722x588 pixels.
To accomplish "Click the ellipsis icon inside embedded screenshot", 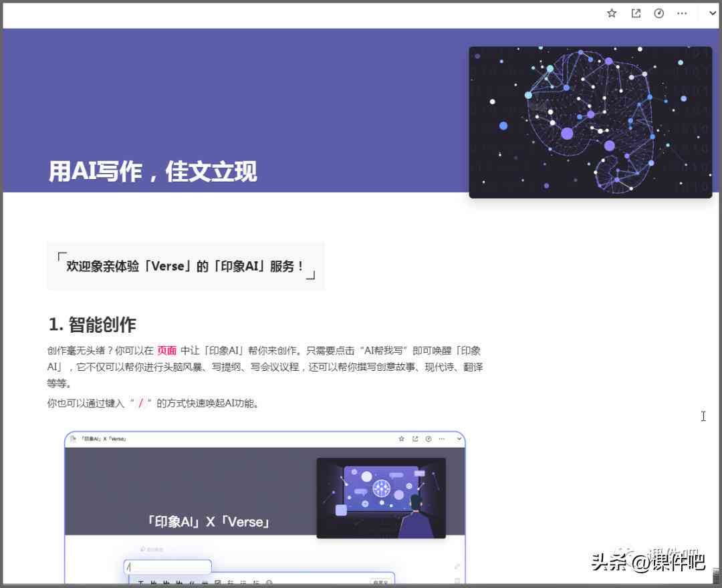I will 442,439.
